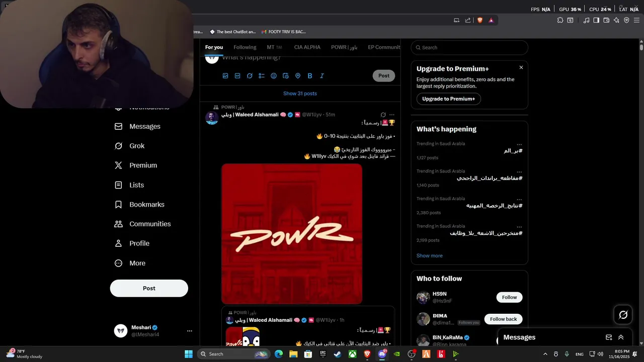Open Discord from the taskbar
This screenshot has height=362, width=644.
click(382, 354)
